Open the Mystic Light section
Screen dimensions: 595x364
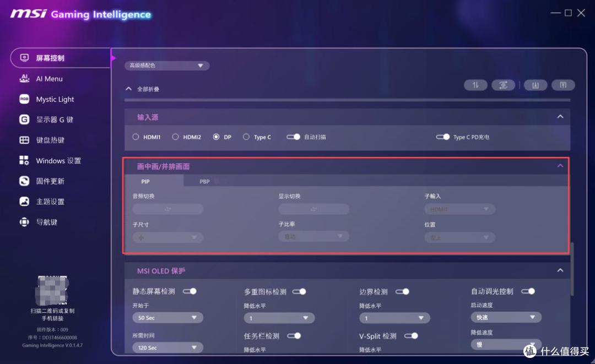[x=55, y=99]
